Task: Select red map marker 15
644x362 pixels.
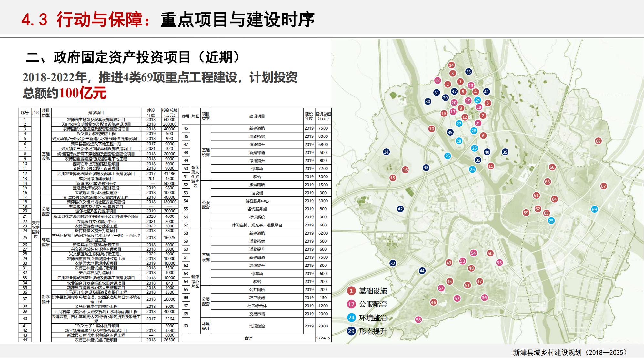Action: (393, 178)
